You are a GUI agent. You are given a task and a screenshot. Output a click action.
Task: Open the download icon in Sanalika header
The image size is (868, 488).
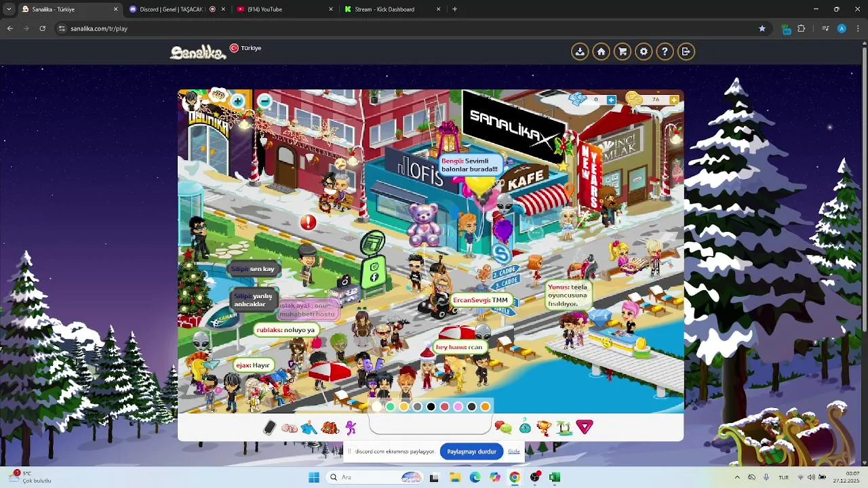coord(580,52)
